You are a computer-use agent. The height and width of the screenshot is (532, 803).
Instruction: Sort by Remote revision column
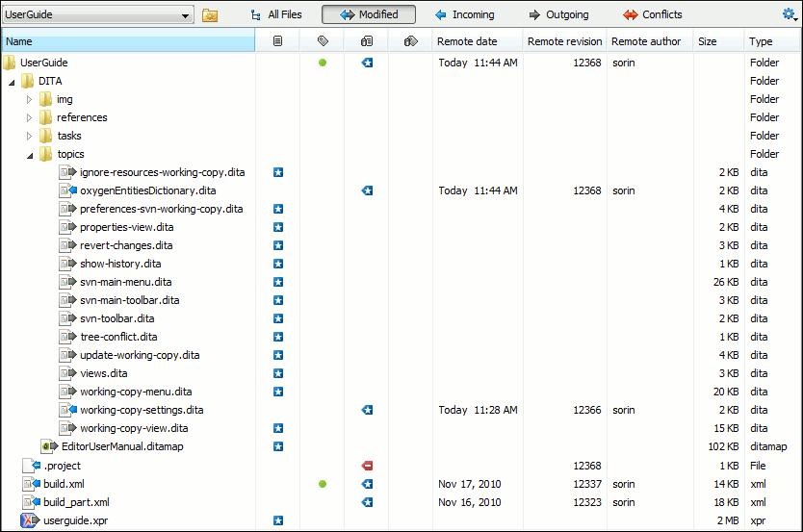coord(564,41)
